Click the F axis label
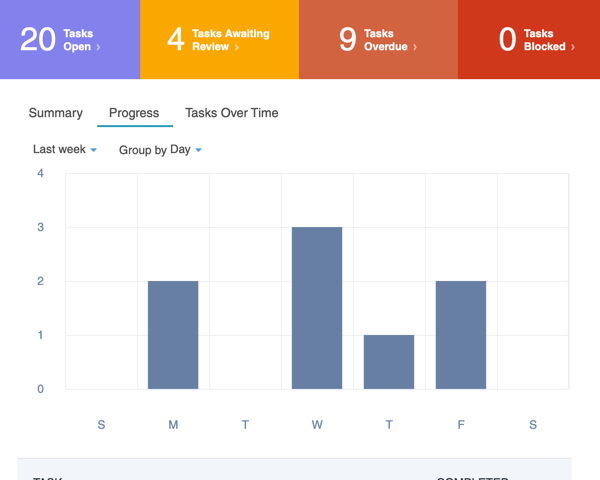600x480 pixels. pos(461,424)
